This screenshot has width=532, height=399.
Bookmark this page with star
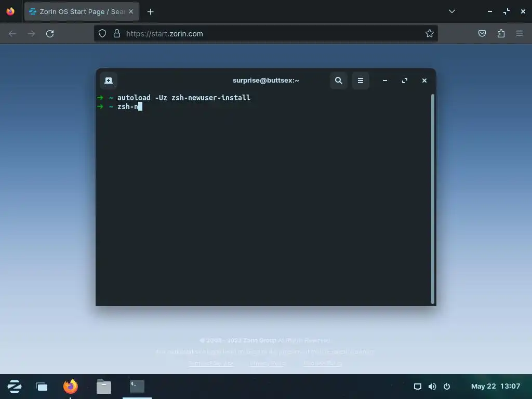[429, 33]
